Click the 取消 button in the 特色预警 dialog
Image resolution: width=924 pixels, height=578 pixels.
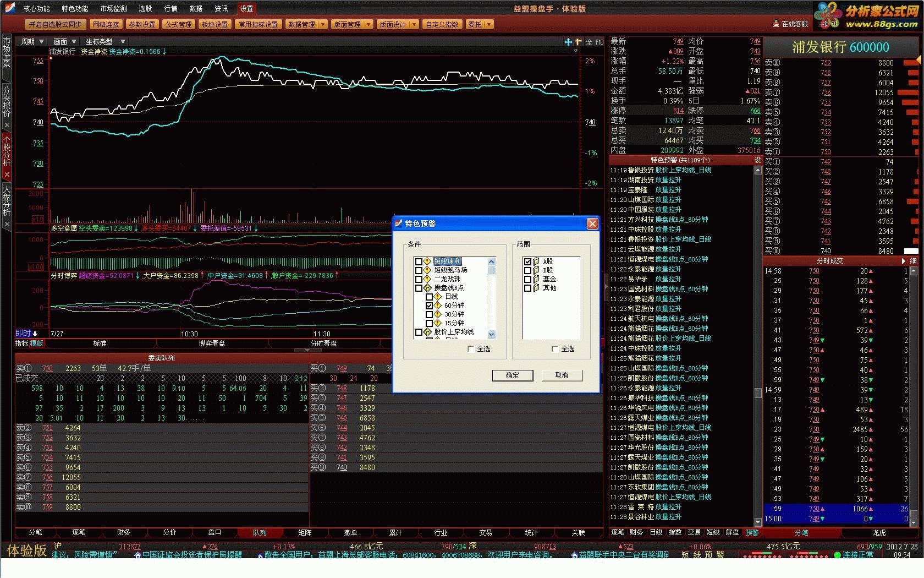[x=562, y=375]
